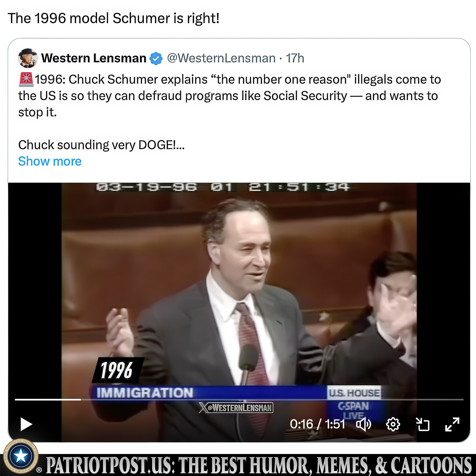476x476 pixels.
Task: Open the 17h timestamp link
Action: (x=295, y=58)
